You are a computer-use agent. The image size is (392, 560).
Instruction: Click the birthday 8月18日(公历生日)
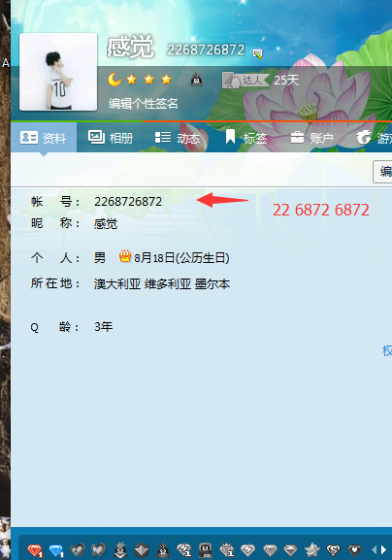(x=181, y=257)
